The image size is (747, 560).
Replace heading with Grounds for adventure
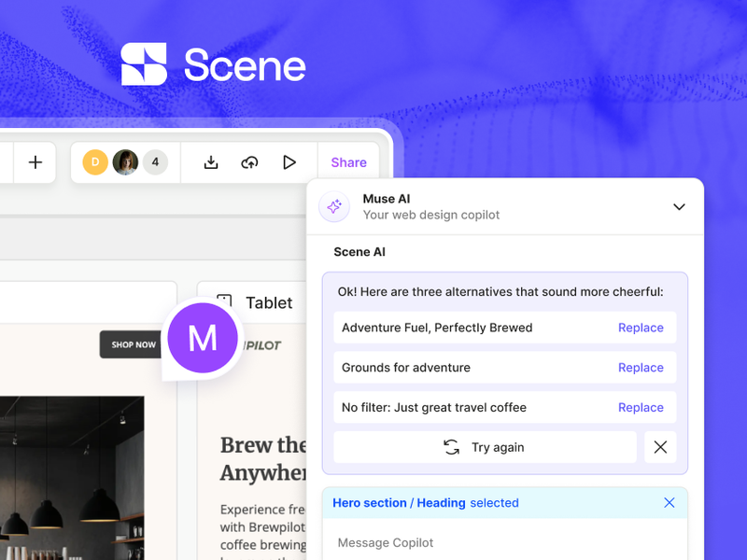[x=641, y=367]
